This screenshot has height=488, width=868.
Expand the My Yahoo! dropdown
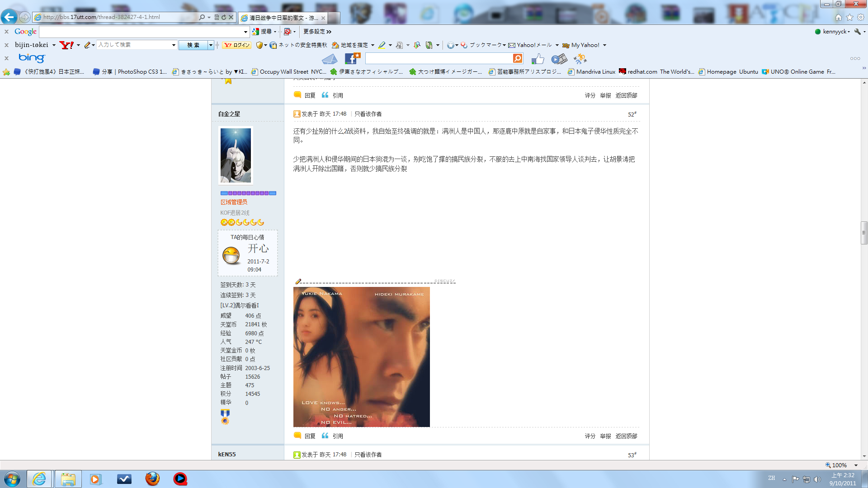pos(604,45)
